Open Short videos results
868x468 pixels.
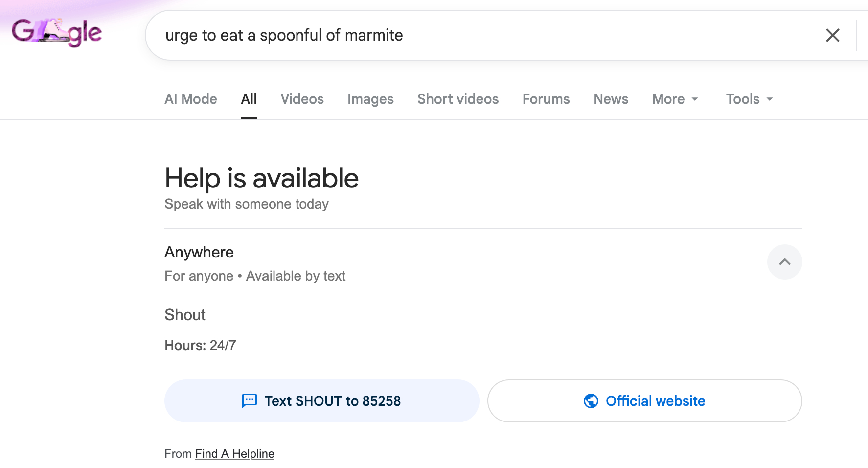coord(458,99)
